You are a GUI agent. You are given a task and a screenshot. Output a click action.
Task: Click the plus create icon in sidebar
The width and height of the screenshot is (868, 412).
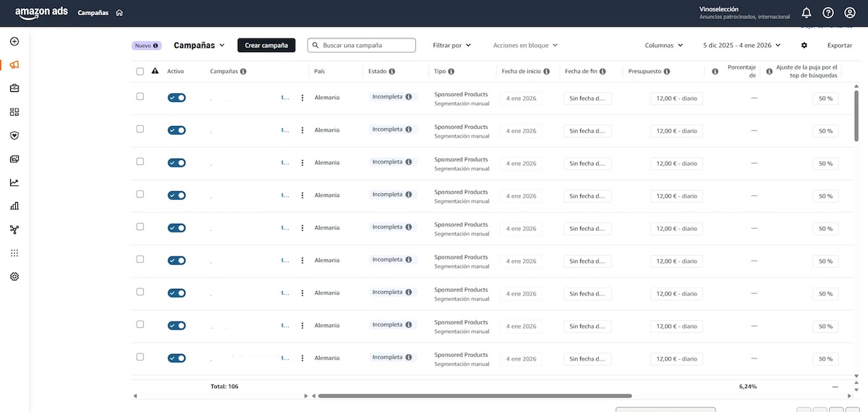click(x=14, y=41)
